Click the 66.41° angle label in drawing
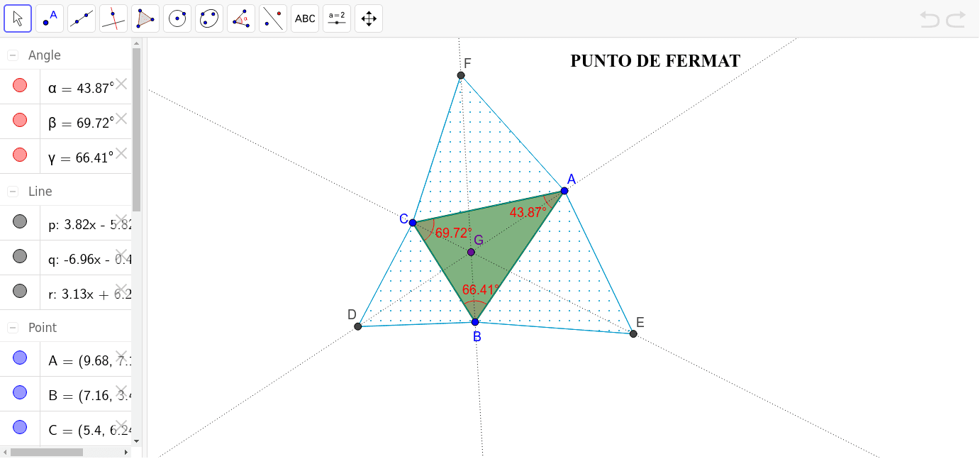 click(481, 289)
